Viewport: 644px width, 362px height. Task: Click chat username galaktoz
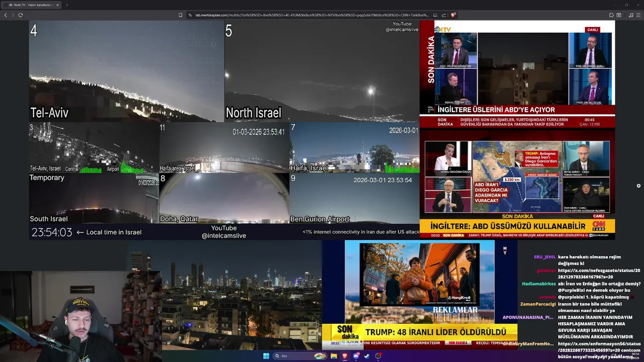point(546,270)
